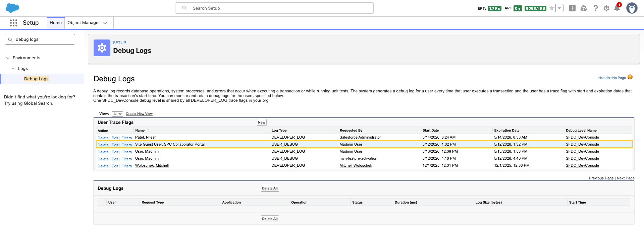Switch to the Home tab
Viewport: 644px width, 233px height.
click(x=56, y=23)
